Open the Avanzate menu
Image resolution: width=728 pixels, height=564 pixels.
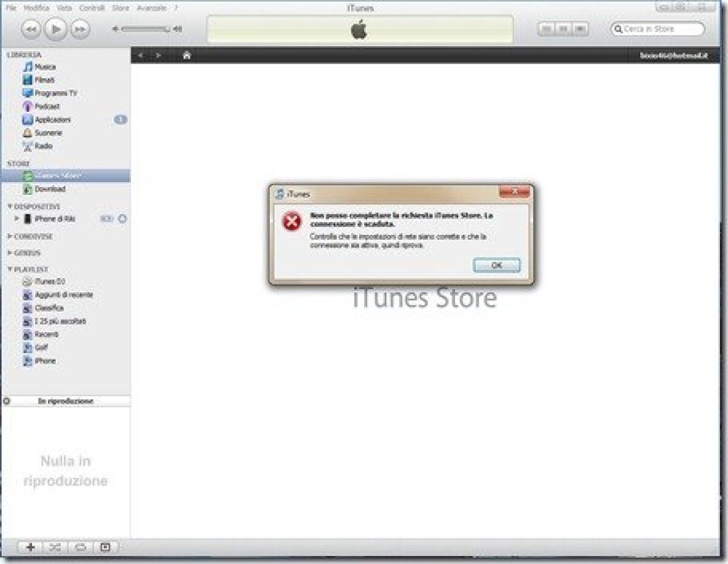(x=151, y=8)
